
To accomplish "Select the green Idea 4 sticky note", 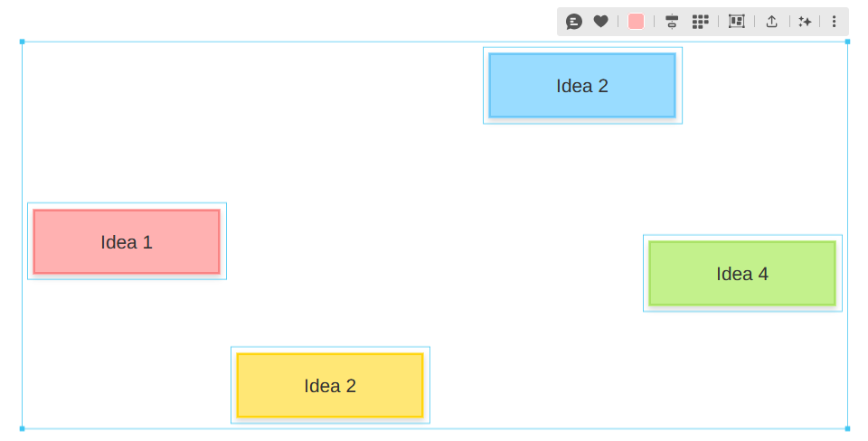I will click(x=742, y=274).
